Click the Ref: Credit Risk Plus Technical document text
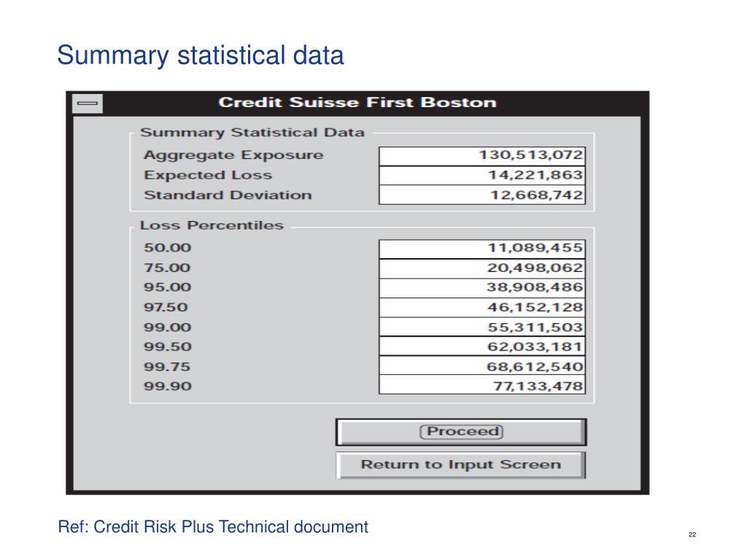Image resolution: width=747 pixels, height=560 pixels. 213,527
